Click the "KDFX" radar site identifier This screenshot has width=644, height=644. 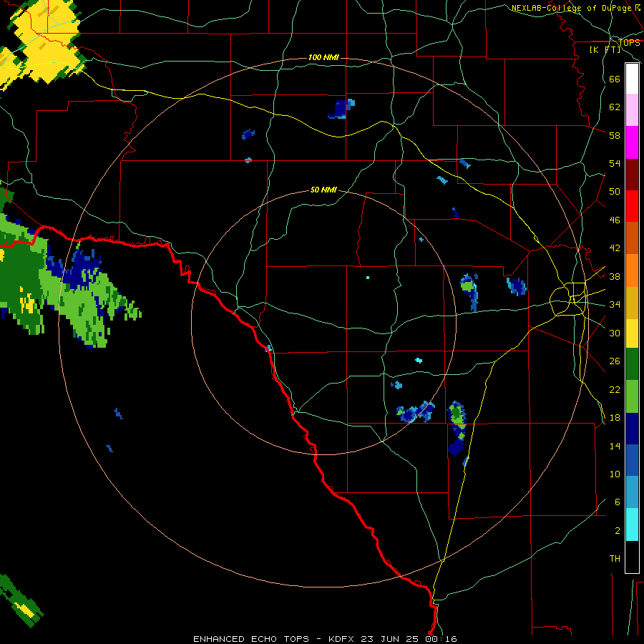click(x=341, y=639)
